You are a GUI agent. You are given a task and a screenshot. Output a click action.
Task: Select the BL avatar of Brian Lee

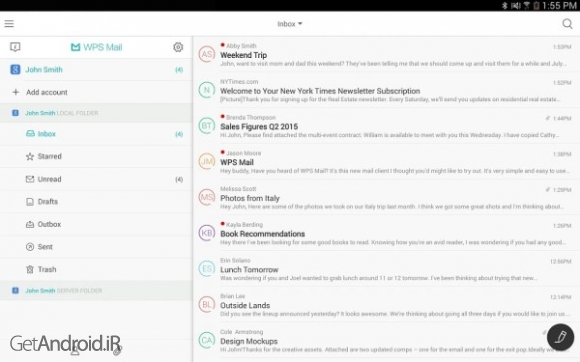click(207, 304)
